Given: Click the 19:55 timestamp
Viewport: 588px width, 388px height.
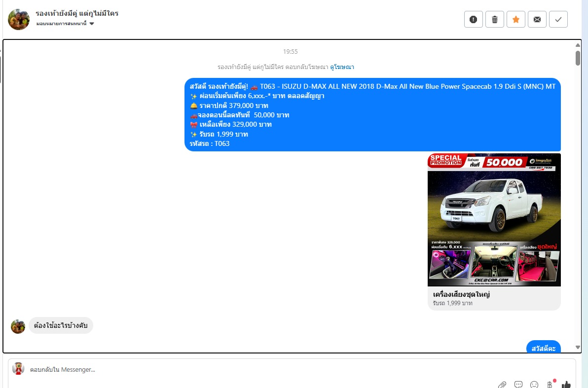Looking at the screenshot, I should click(290, 52).
